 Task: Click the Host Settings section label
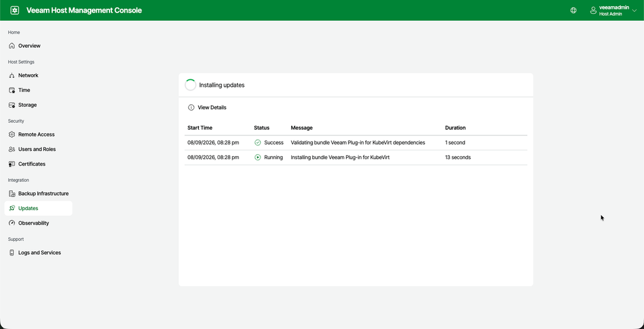click(21, 62)
